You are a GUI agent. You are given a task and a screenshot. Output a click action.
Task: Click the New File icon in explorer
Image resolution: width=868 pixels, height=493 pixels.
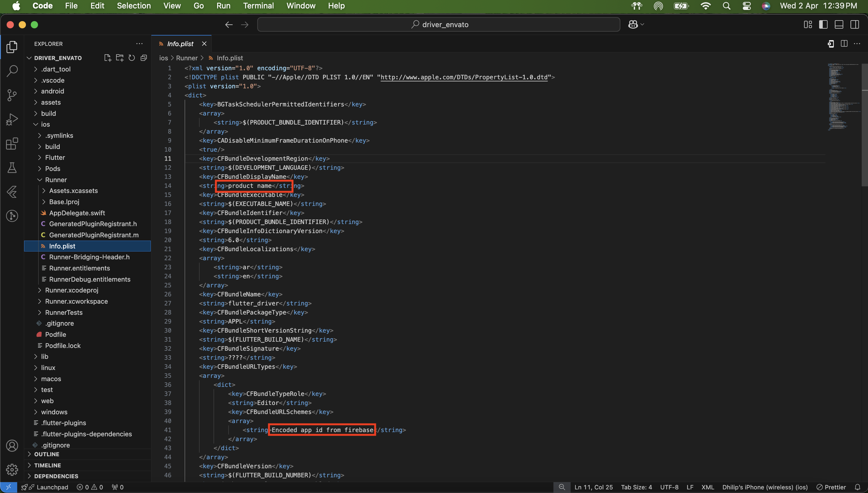point(108,58)
